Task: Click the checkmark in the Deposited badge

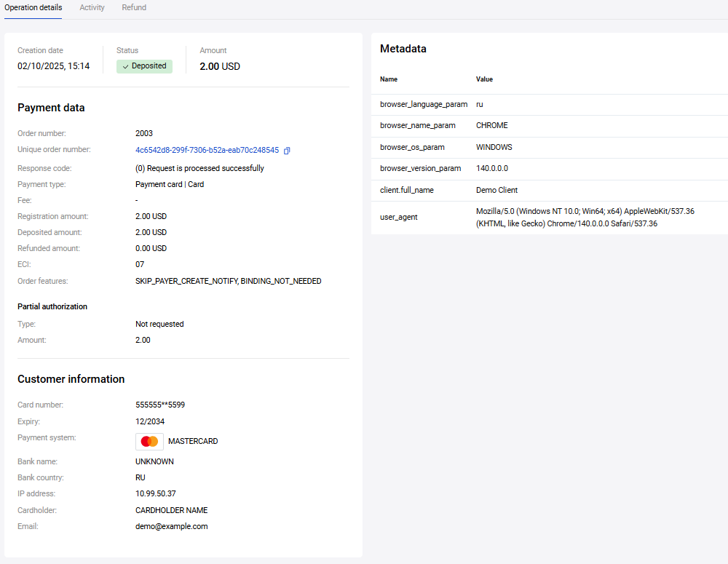Action: tap(125, 66)
